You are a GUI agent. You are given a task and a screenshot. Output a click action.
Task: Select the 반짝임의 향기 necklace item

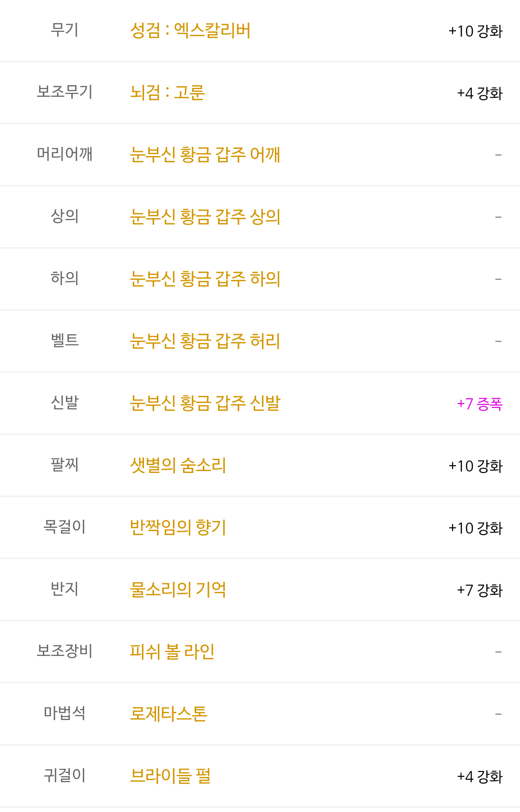coord(178,527)
